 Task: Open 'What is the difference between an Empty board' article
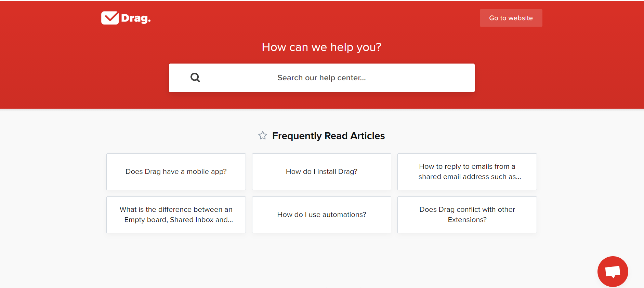pyautogui.click(x=176, y=215)
